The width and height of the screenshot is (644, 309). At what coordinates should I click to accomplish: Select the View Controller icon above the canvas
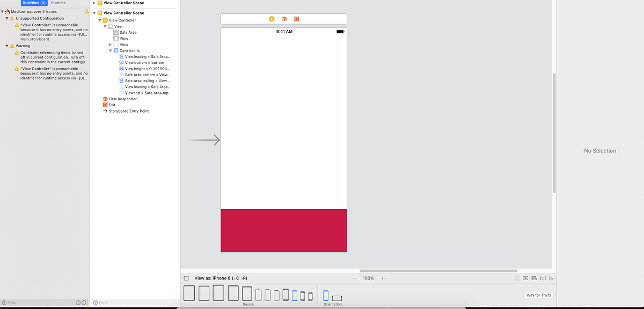click(x=273, y=18)
